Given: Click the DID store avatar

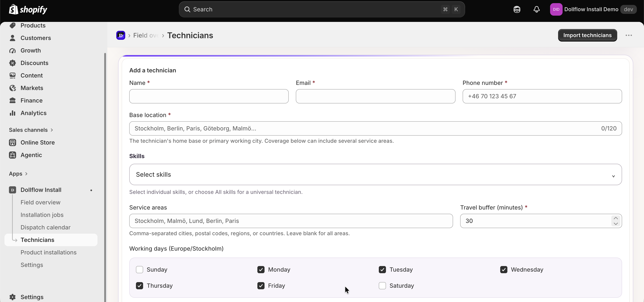Looking at the screenshot, I should click(x=556, y=9).
